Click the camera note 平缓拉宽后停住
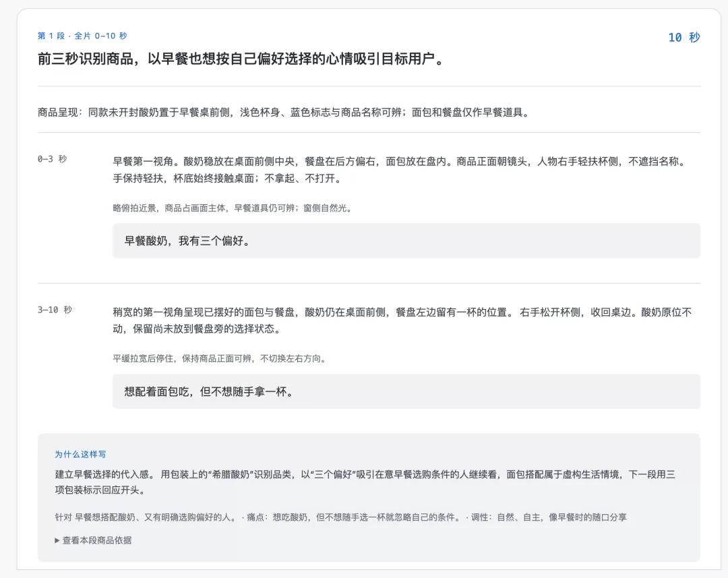This screenshot has height=578, width=728. 220,358
